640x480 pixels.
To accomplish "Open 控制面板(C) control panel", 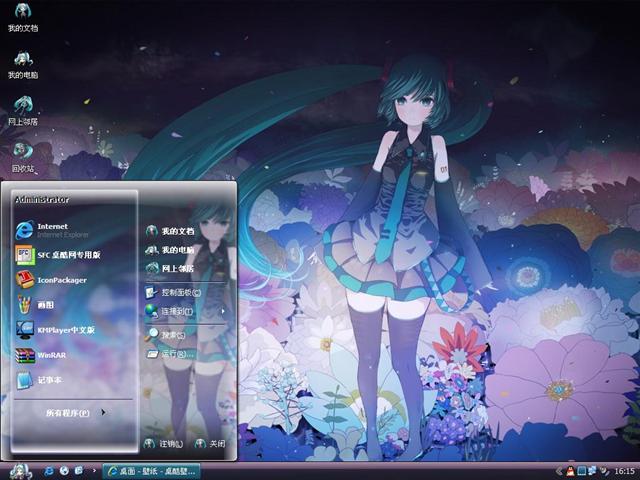I will point(173,292).
